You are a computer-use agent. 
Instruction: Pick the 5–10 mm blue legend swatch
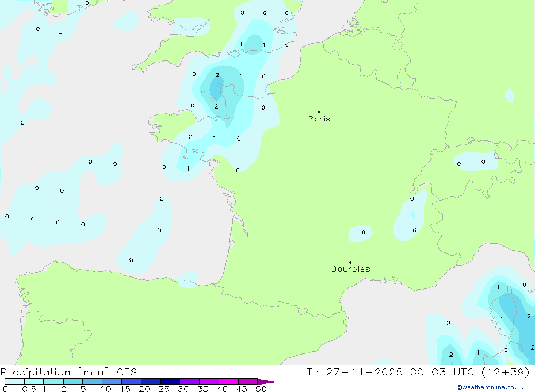(93, 381)
